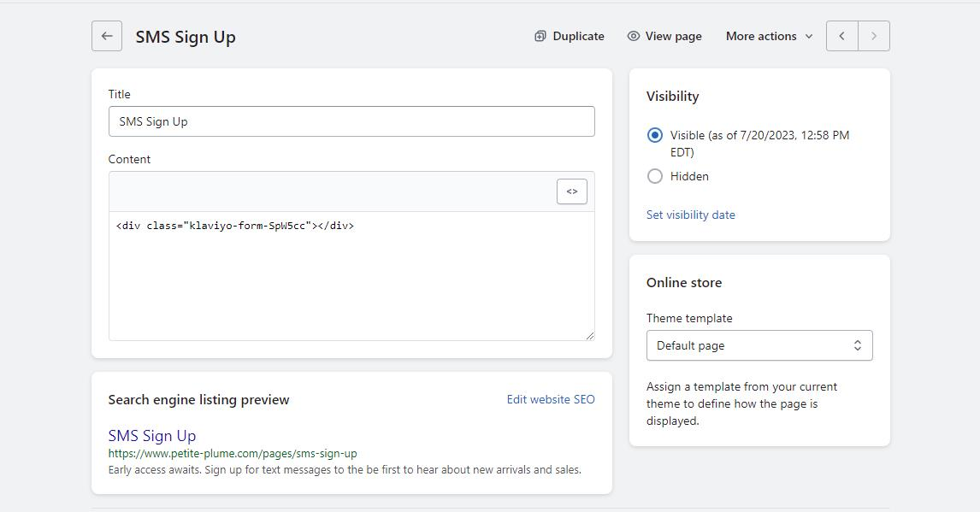Click the back arrow button
The width and height of the screenshot is (980, 512).
107,36
